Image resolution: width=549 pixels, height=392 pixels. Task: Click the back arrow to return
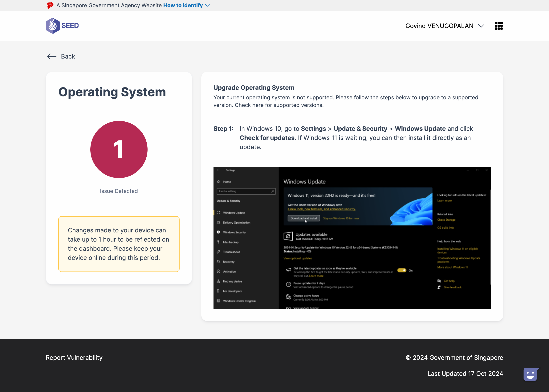[x=51, y=56]
